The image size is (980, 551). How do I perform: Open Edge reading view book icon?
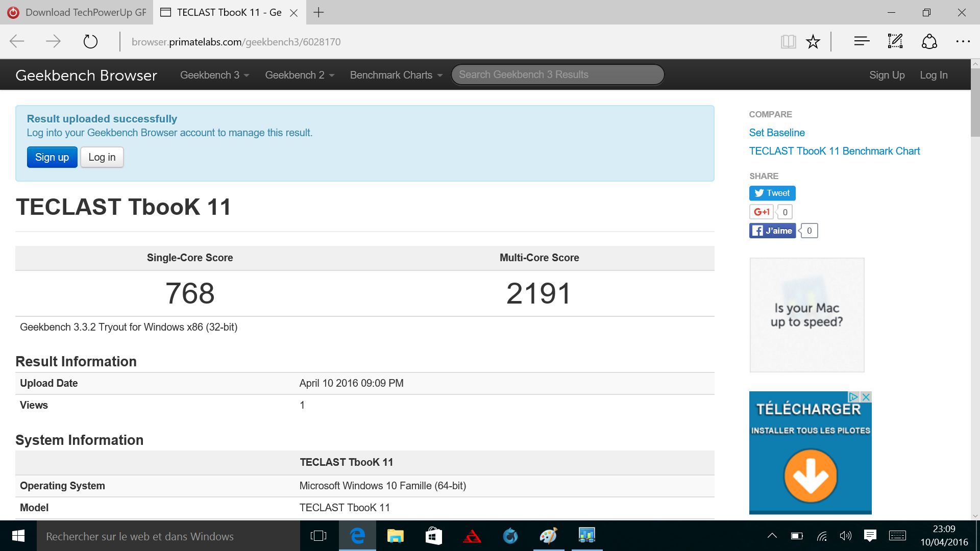(788, 42)
